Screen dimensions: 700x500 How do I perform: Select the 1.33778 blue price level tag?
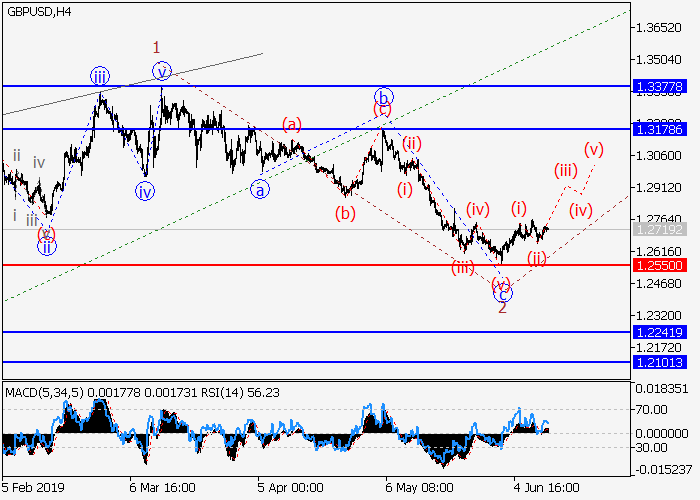[x=658, y=87]
